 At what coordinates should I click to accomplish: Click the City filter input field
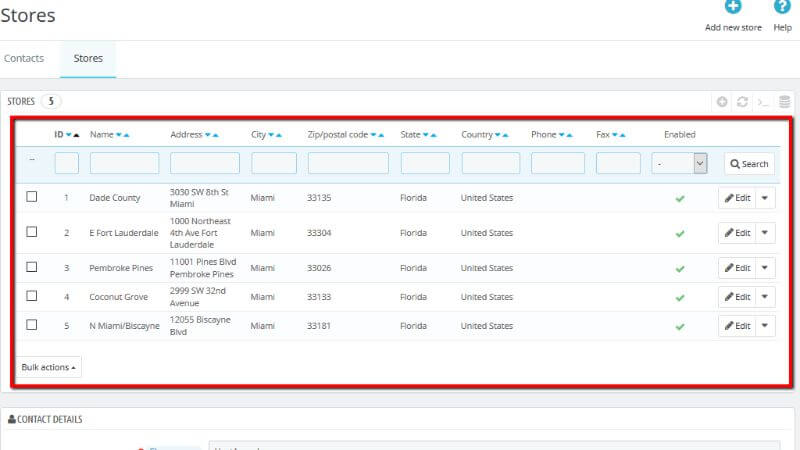click(x=273, y=163)
